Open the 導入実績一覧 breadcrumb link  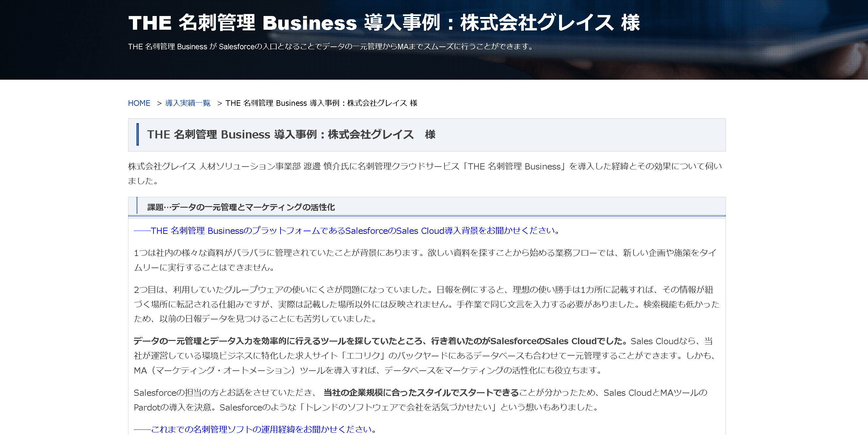[x=188, y=103]
